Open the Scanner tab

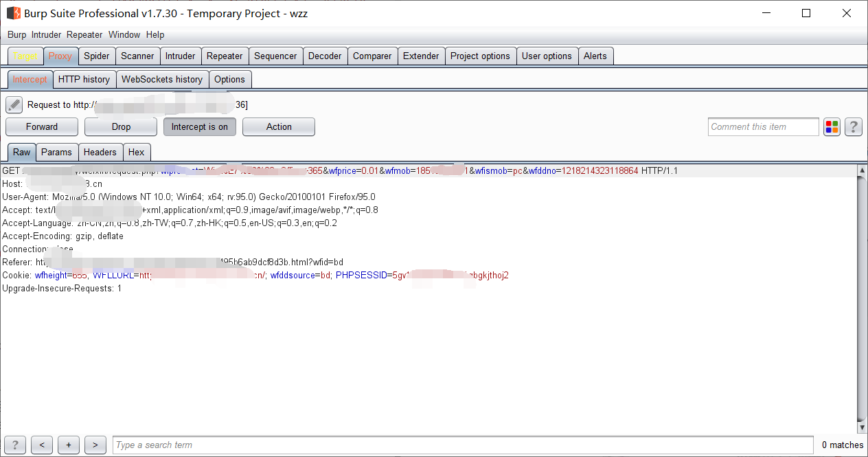coord(138,56)
